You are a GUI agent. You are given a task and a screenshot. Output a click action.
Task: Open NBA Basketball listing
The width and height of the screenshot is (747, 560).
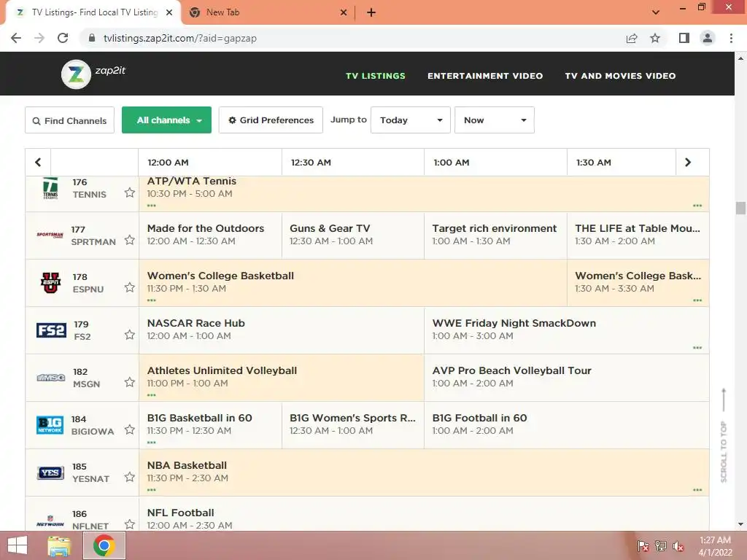point(424,472)
